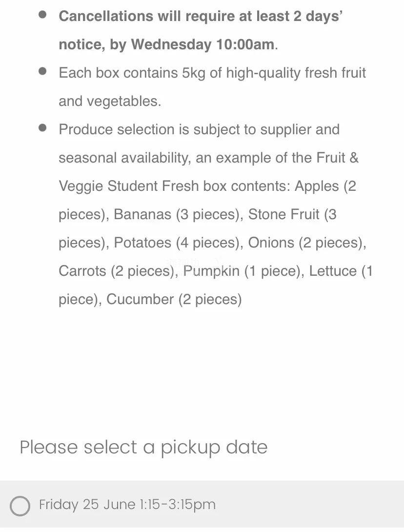Click the 'Stone Fruit' item text
Image resolution: width=404 pixels, height=532 pixels.
point(284,215)
